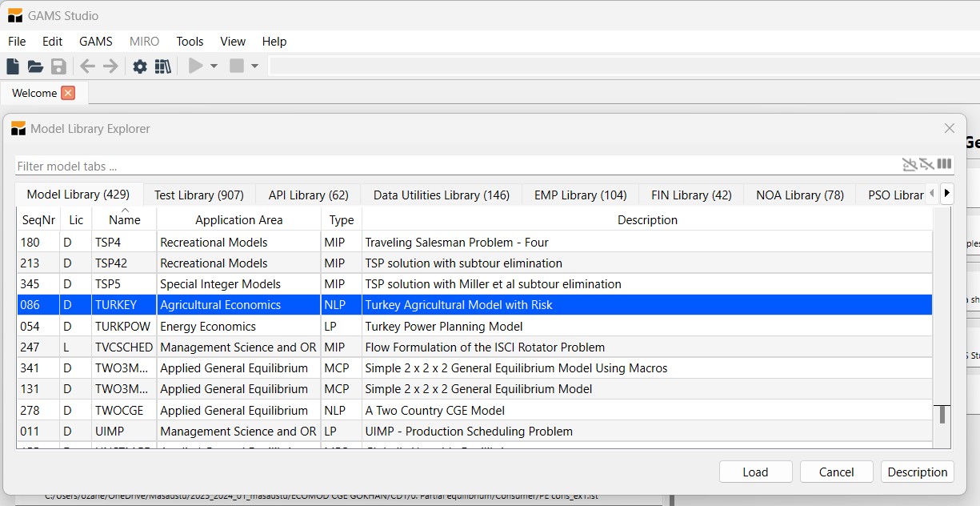Click 'Flow Formulation of the ISCI Rotator Problem'
Viewport: 980px width, 506px height.
point(485,347)
